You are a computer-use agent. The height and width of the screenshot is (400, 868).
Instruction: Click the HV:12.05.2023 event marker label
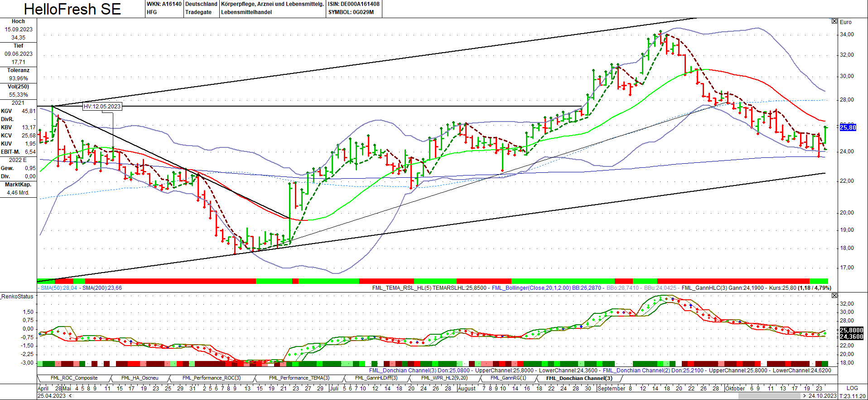tap(102, 107)
